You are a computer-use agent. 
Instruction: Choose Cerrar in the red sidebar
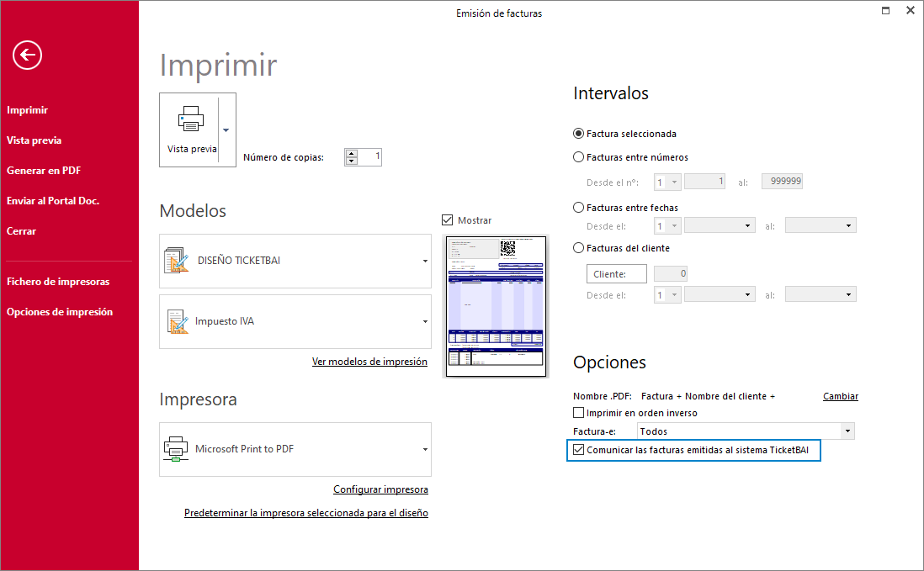21,230
